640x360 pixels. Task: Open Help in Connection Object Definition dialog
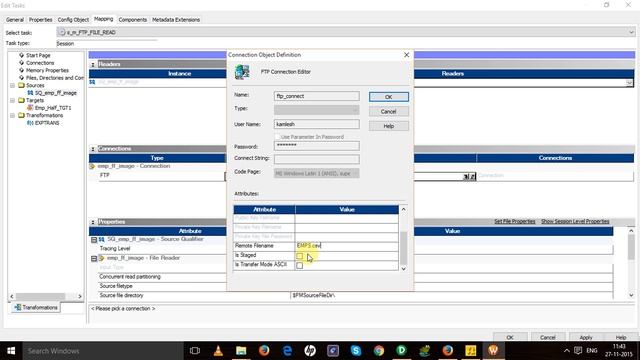pos(389,126)
